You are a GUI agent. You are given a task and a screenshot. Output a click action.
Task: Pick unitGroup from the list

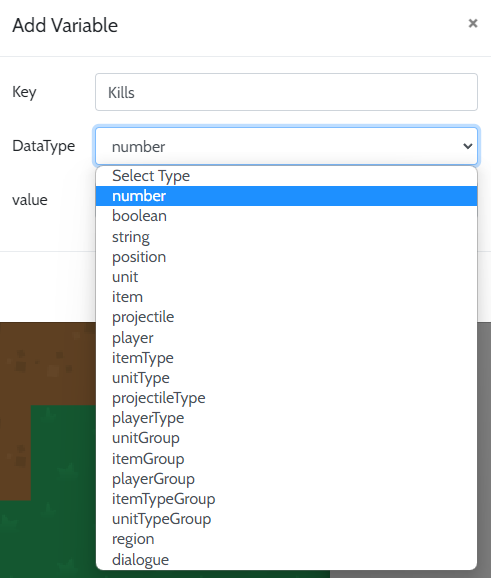click(x=286, y=438)
